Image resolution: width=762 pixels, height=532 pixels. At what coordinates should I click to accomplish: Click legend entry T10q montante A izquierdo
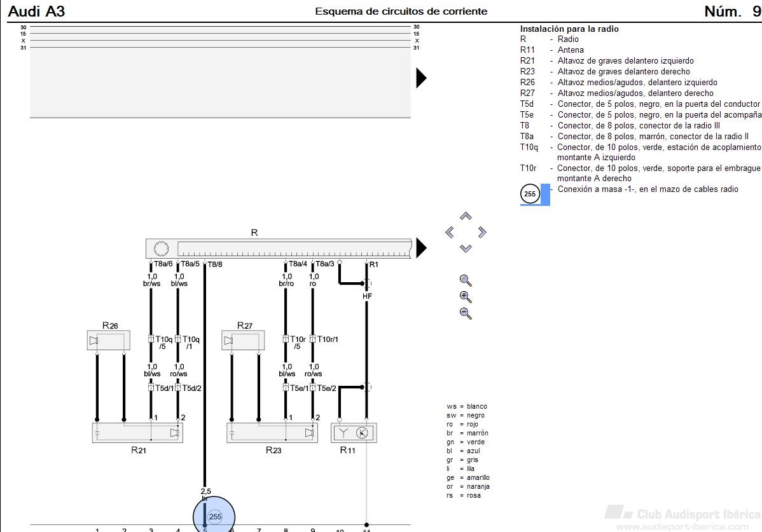pos(641,152)
